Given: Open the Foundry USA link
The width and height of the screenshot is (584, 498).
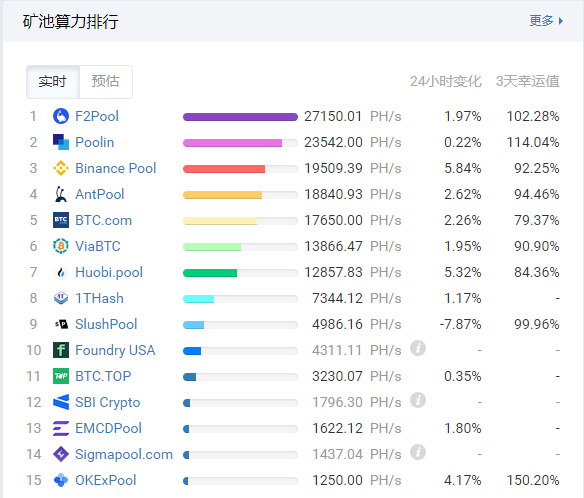Looking at the screenshot, I should 115,350.
